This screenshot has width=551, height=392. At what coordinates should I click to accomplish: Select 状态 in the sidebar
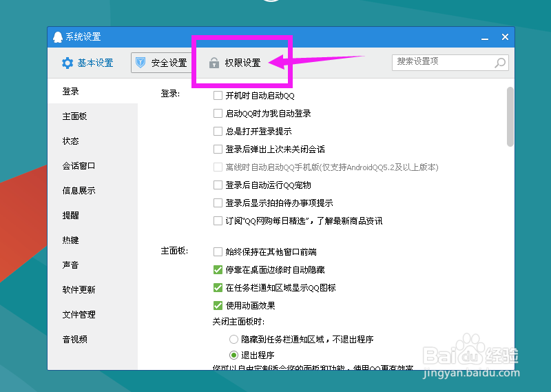[x=93, y=141]
